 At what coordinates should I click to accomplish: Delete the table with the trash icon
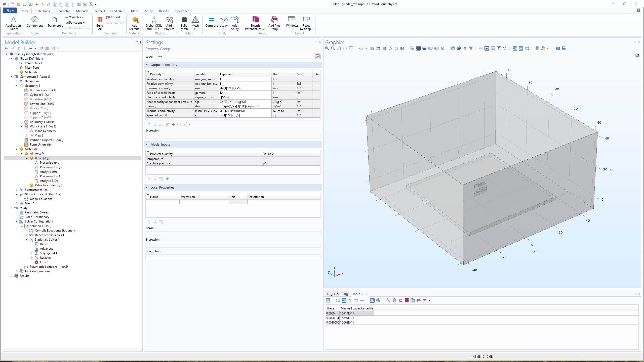(394, 300)
